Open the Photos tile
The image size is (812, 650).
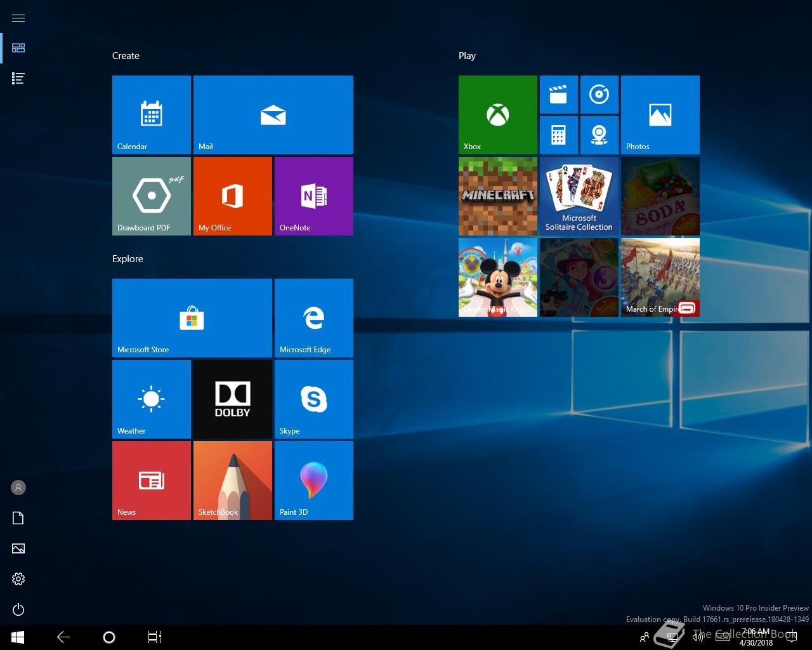click(660, 115)
